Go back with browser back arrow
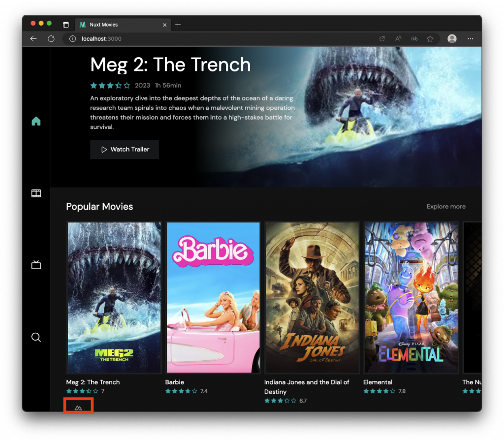This screenshot has width=504, height=441. click(x=33, y=38)
